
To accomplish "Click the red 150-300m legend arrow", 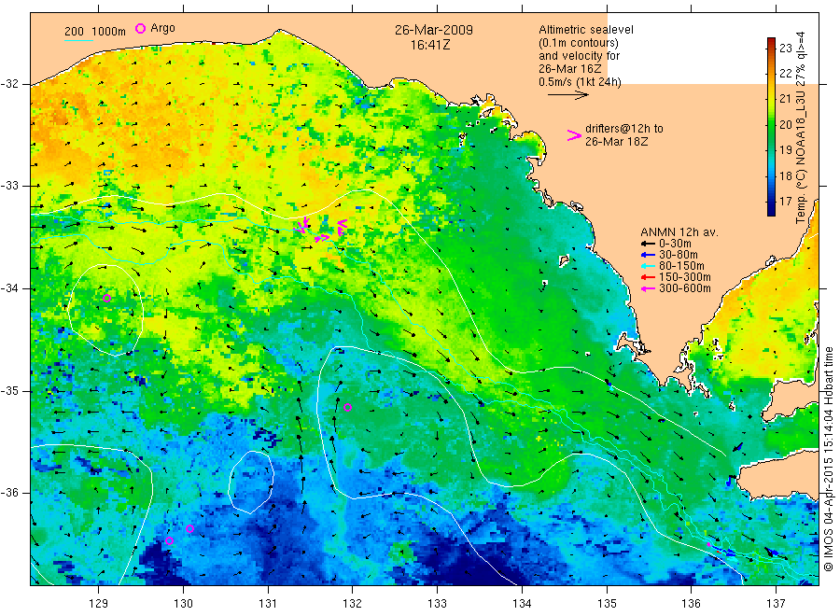I will pos(649,277).
